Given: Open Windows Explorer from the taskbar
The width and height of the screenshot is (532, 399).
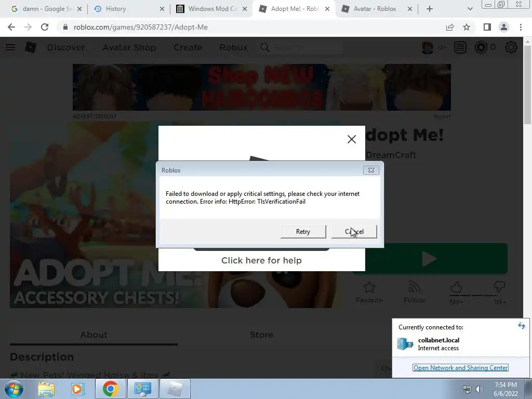Looking at the screenshot, I should point(46,389).
